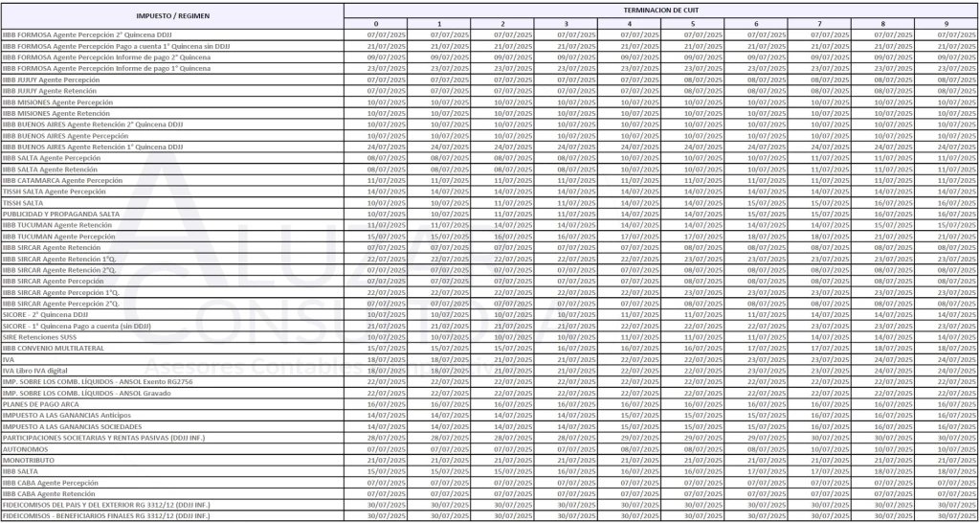Select the IIBB CABA Agente Retención label
This screenshot has width=980, height=523.
pos(50,494)
